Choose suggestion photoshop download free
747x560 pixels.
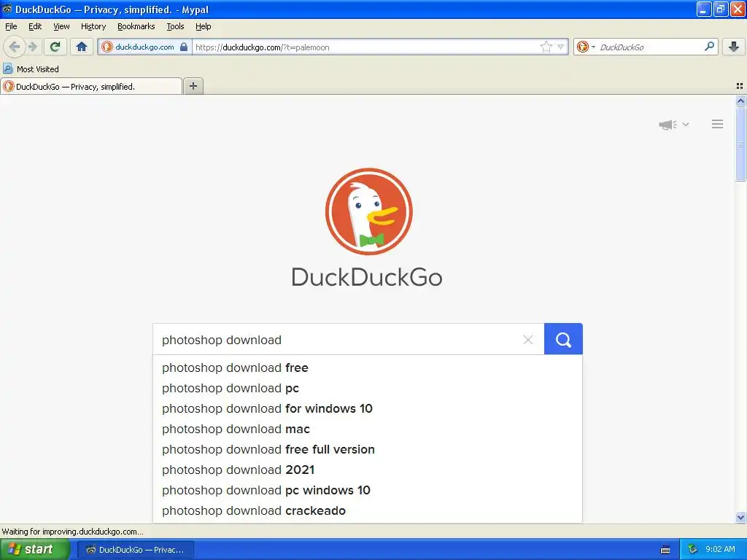pyautogui.click(x=368, y=367)
